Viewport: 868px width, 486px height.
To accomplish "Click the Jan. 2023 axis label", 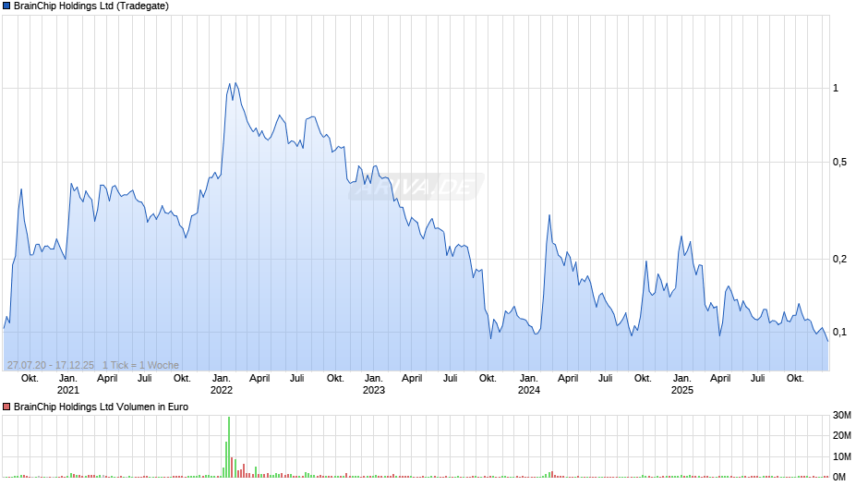I will (x=374, y=384).
